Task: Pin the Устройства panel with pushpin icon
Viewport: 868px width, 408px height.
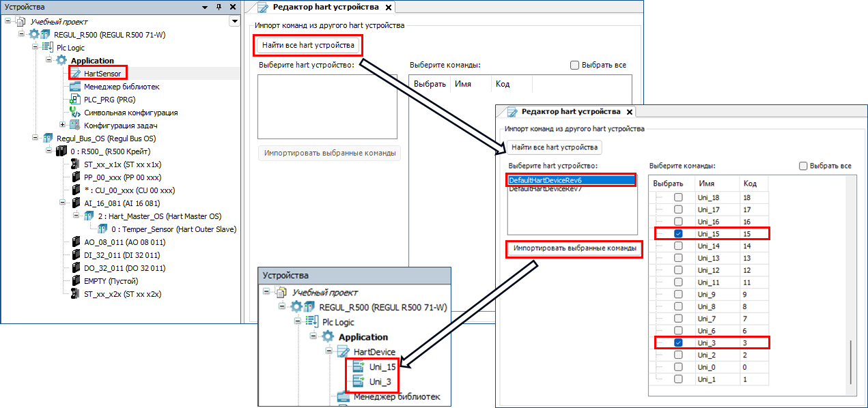Action: tap(219, 7)
